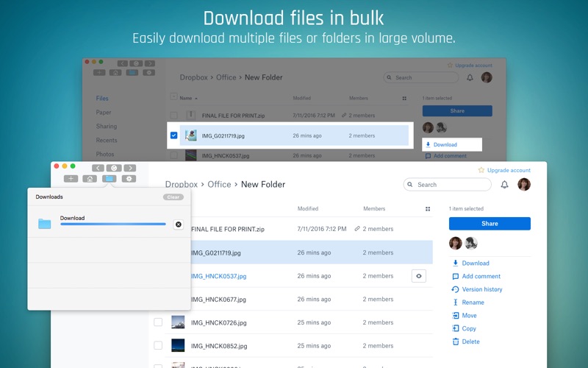This screenshot has width=588, height=368.
Task: Click the IMG_HNCK0852.jpg thumbnail
Action: 178,345
